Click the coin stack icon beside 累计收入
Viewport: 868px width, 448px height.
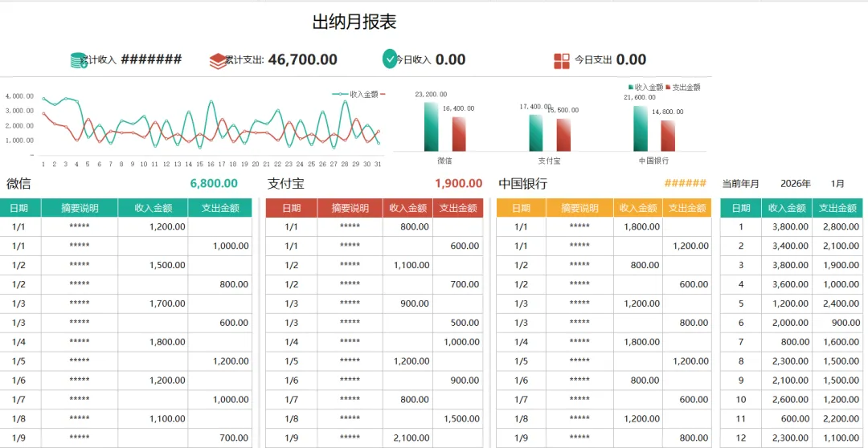pos(79,60)
